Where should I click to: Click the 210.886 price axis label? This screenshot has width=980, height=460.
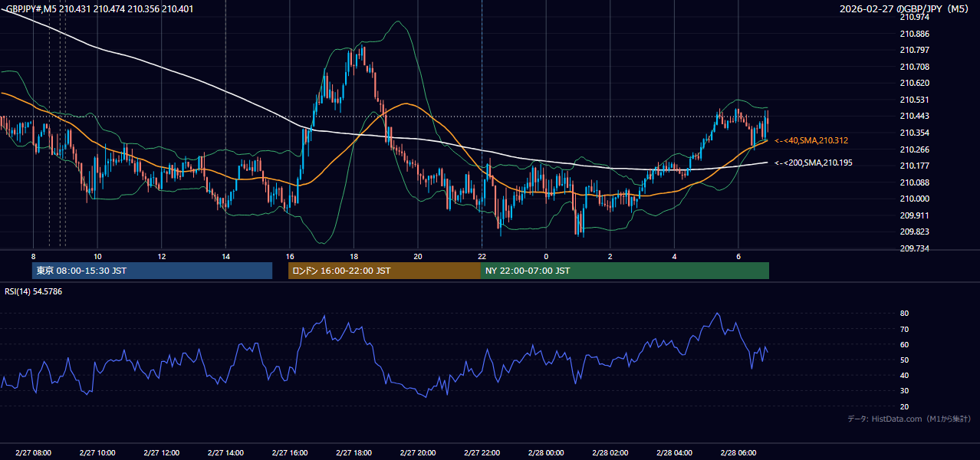click(914, 34)
